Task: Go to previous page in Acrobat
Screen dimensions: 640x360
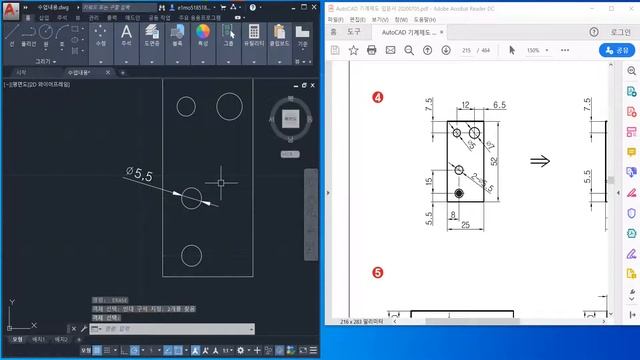Action: point(427,50)
